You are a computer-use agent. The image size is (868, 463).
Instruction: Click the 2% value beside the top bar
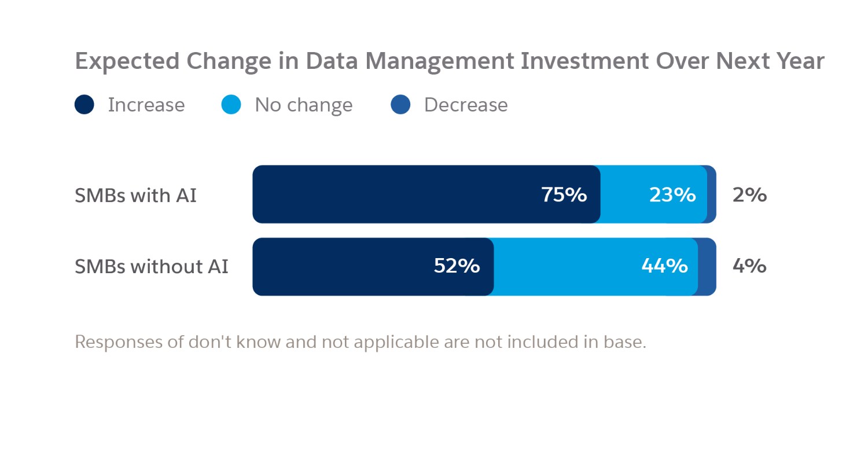(x=749, y=195)
